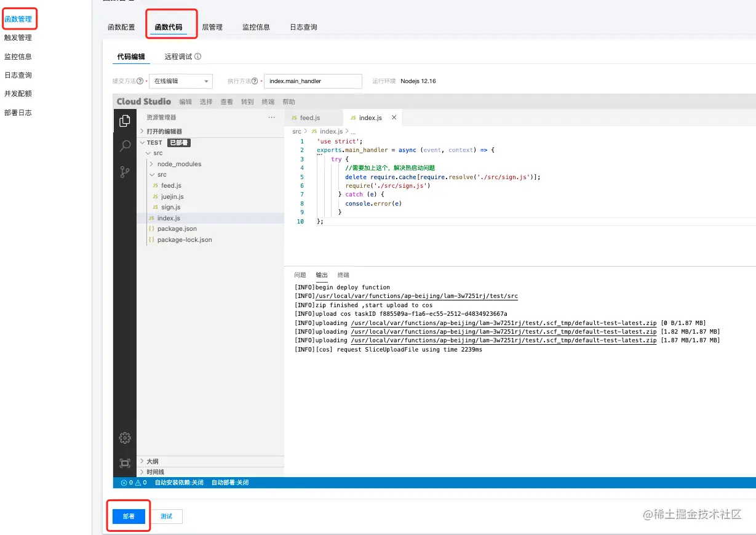Click the help icon next to 远程调试
Screen dimensions: 756x535
click(x=198, y=57)
